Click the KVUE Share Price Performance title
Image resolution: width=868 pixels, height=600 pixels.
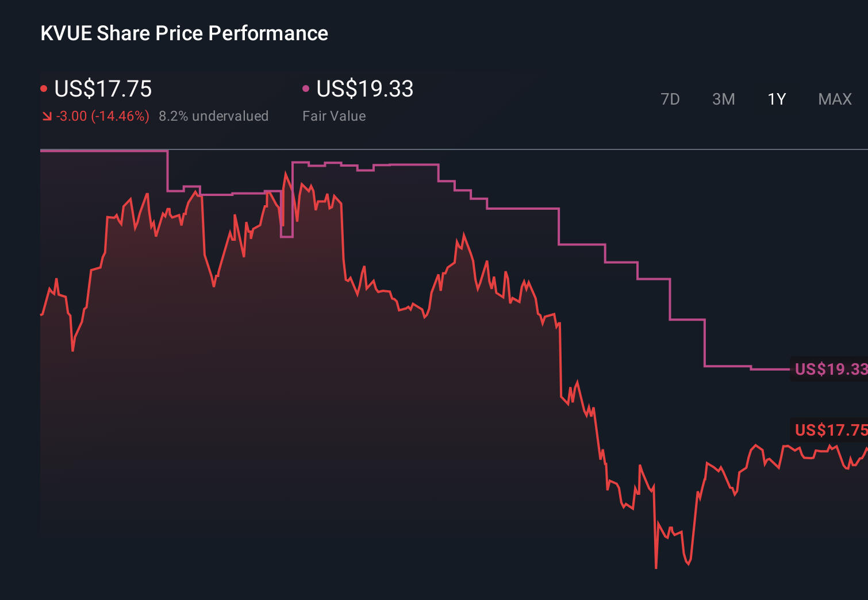(x=184, y=33)
